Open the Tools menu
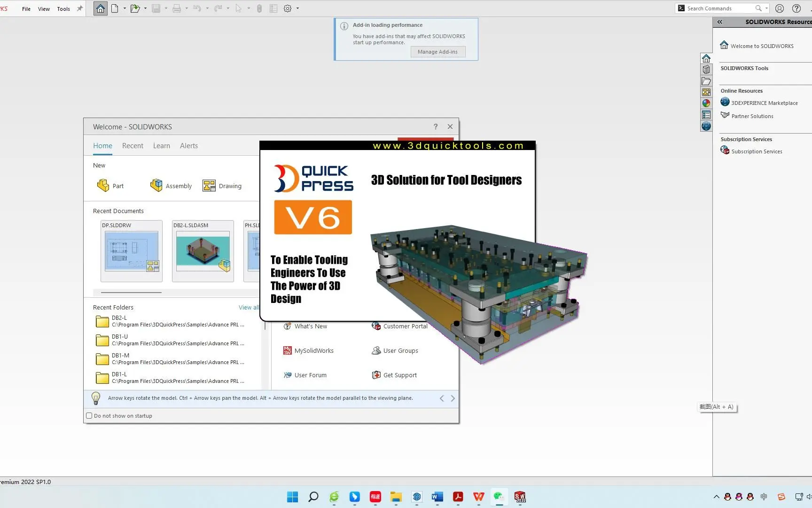 click(63, 9)
